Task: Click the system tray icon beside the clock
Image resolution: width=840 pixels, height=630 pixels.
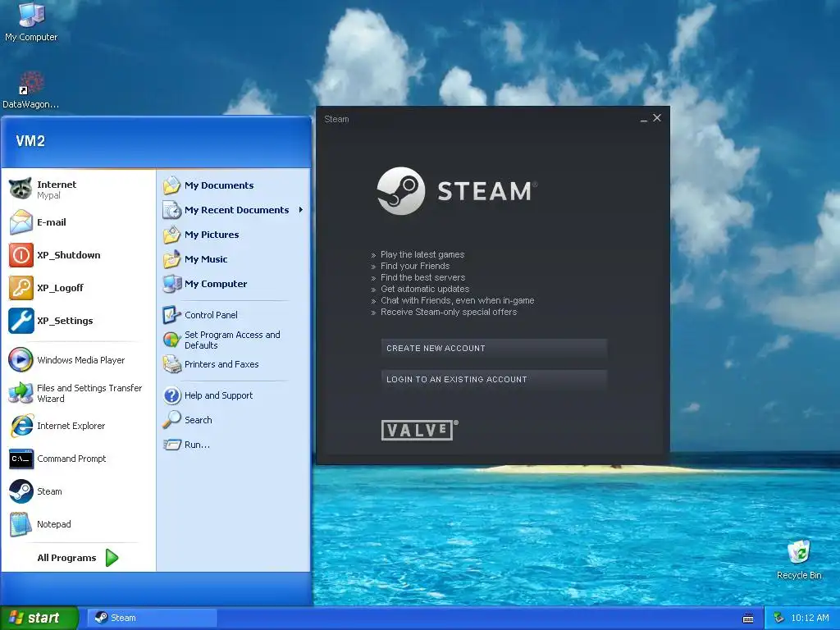Action: [779, 618]
